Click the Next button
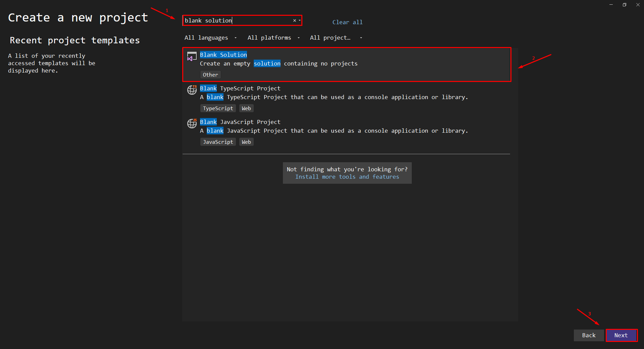 pyautogui.click(x=621, y=335)
